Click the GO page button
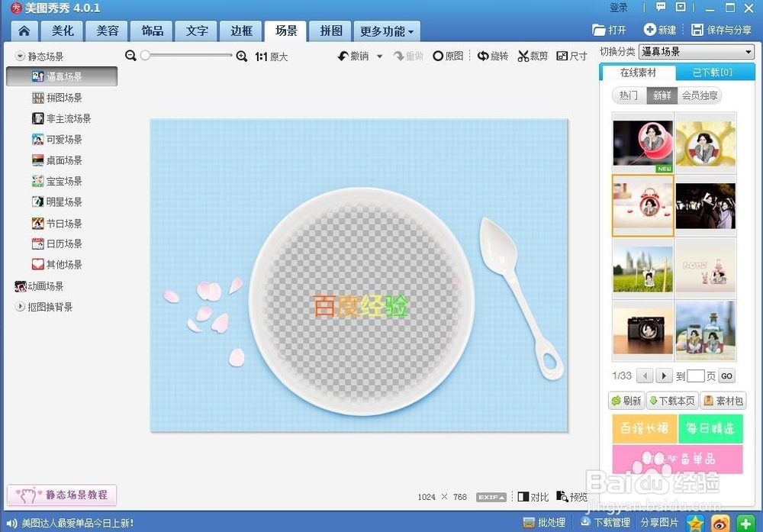Image resolution: width=763 pixels, height=532 pixels. click(726, 376)
